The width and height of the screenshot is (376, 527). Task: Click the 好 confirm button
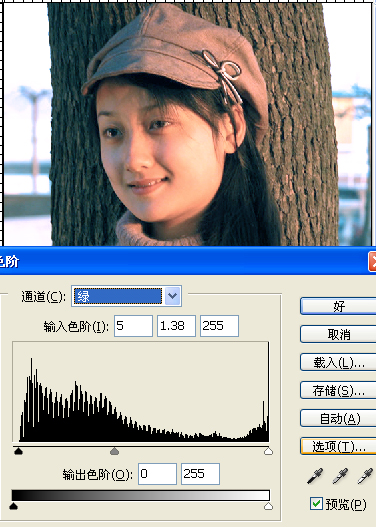(x=338, y=306)
